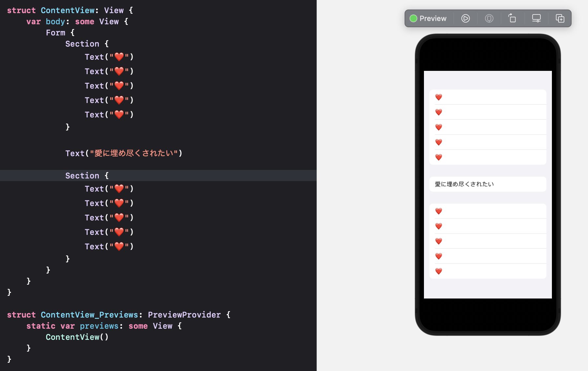Click the first Text("❤️") line in code
The height and width of the screenshot is (371, 588).
tap(109, 57)
